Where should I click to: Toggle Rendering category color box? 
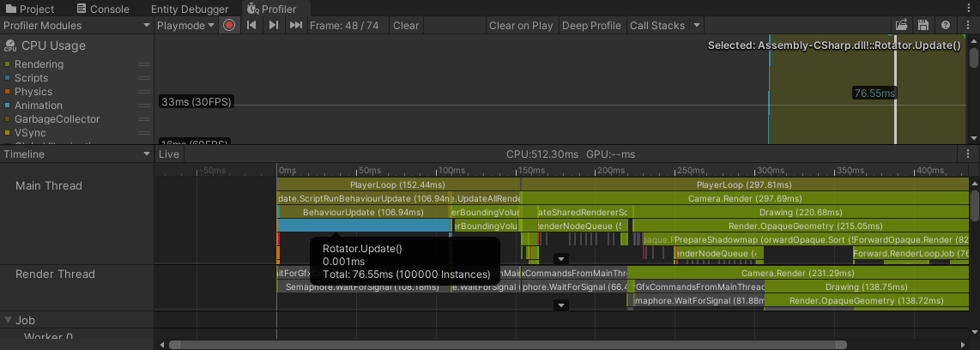click(8, 64)
